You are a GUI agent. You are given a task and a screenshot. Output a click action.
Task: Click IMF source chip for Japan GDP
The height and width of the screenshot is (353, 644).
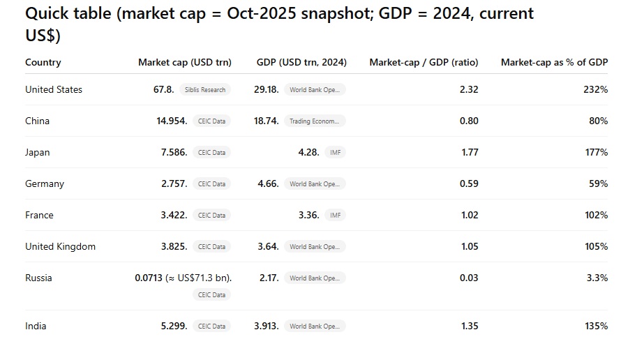point(335,153)
